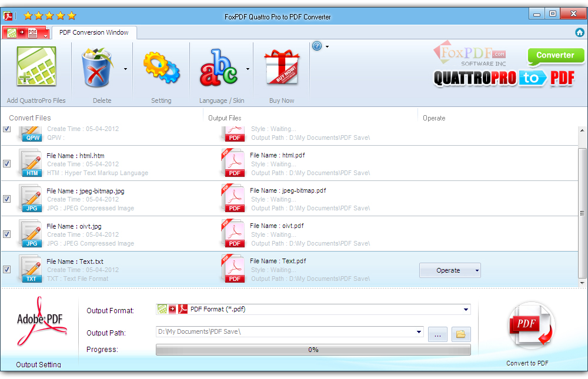Viewport: 588px width, 379px height.
Task: Select the PDF Conversion Window tab
Action: [93, 33]
